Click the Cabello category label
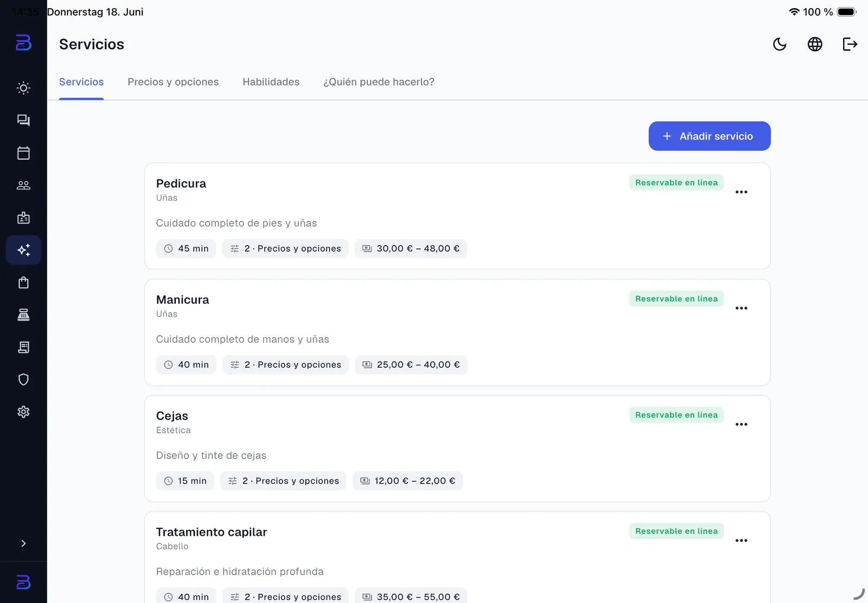868x603 pixels. click(172, 546)
